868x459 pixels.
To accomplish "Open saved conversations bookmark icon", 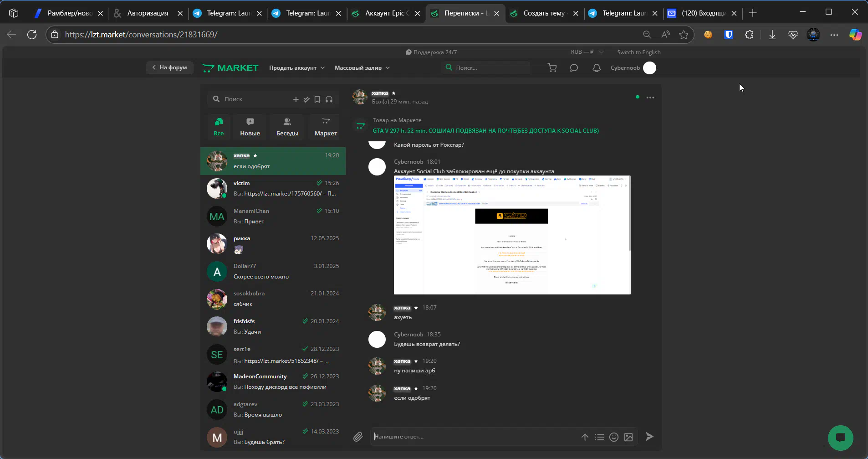I will pos(317,99).
